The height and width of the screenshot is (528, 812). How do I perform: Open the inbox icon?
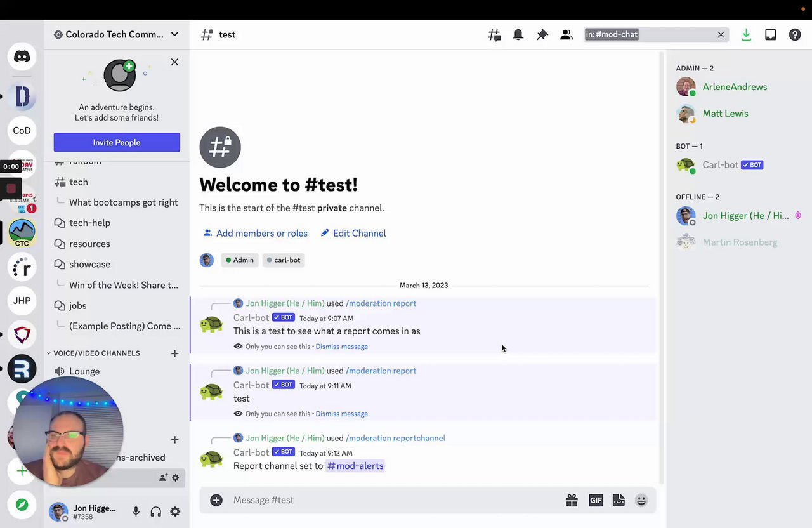(x=770, y=35)
